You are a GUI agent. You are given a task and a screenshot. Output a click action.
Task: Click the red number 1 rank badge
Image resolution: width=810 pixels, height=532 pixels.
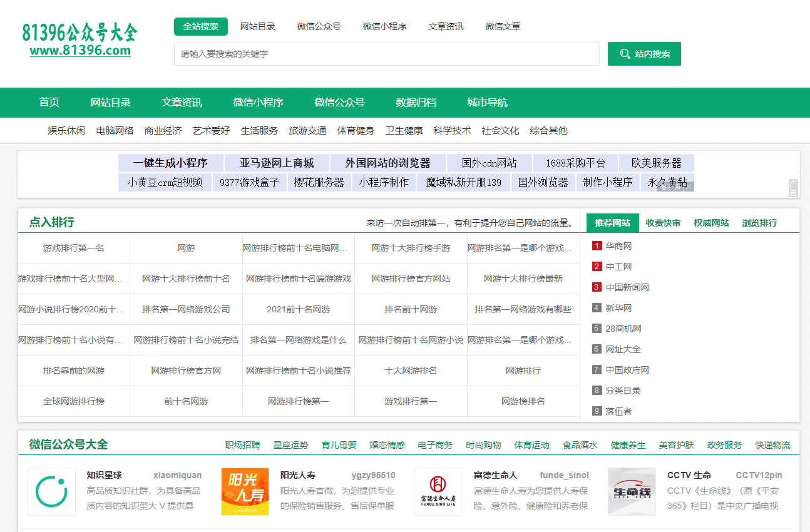click(596, 245)
